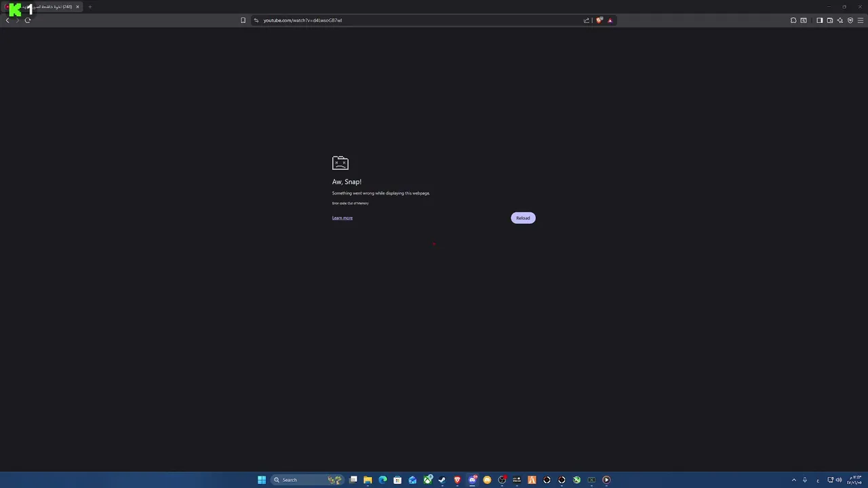Open the Windows Start menu
Image resolution: width=868 pixels, height=488 pixels.
tap(262, 480)
